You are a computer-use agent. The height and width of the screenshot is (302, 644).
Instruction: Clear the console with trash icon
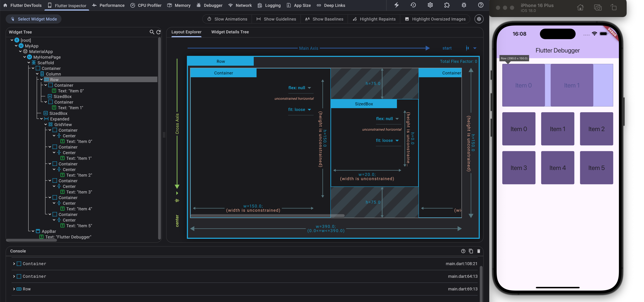coord(479,251)
